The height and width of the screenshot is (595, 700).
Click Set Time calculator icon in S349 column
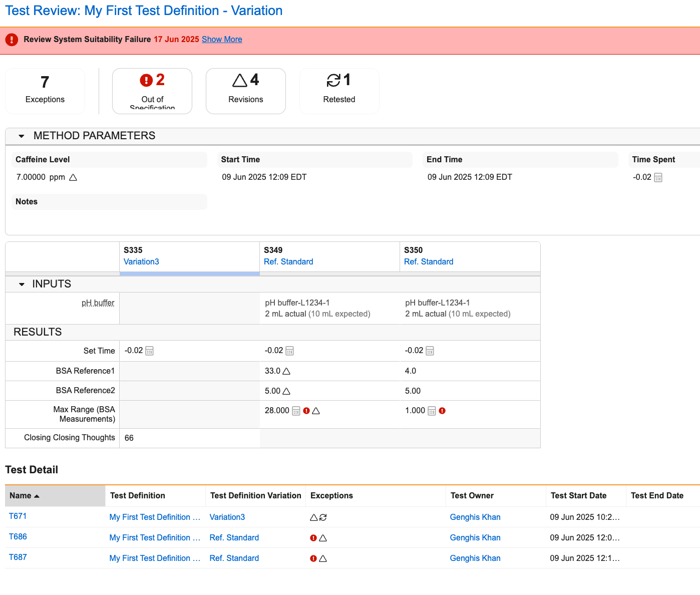[289, 351]
